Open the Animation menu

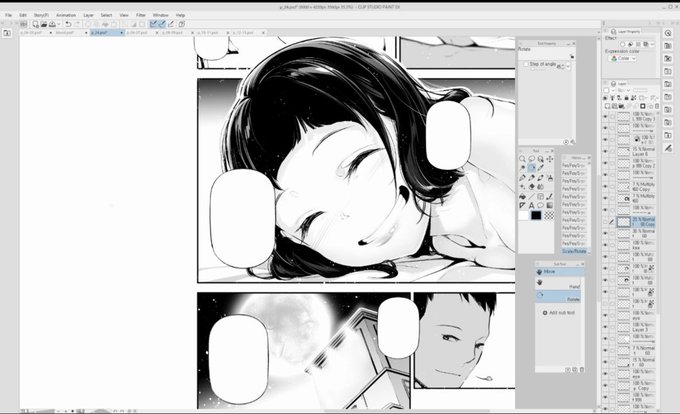coord(66,15)
